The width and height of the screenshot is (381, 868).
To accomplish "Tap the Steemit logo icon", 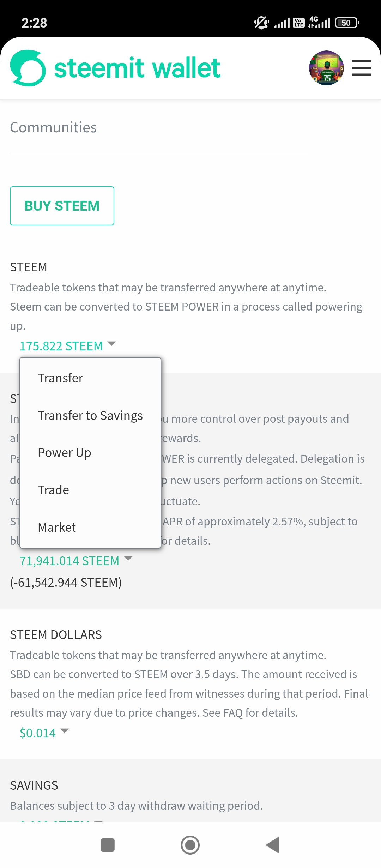I will pos(28,68).
